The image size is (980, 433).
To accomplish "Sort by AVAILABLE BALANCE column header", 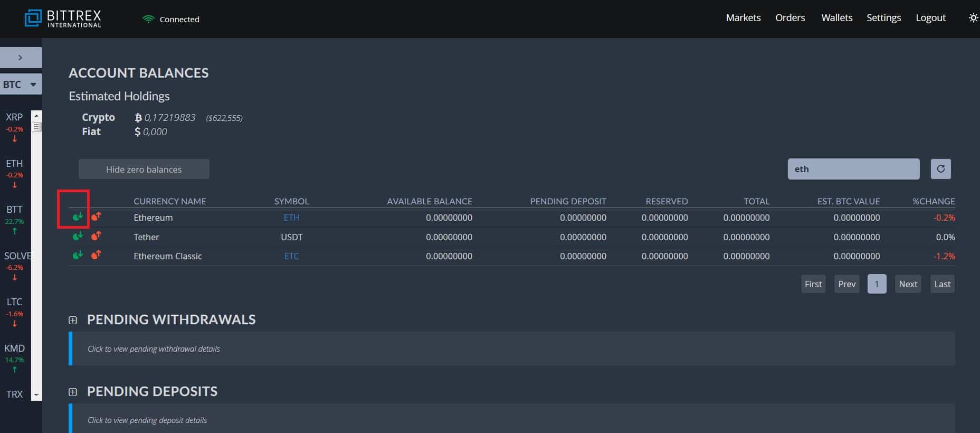I will tap(430, 201).
